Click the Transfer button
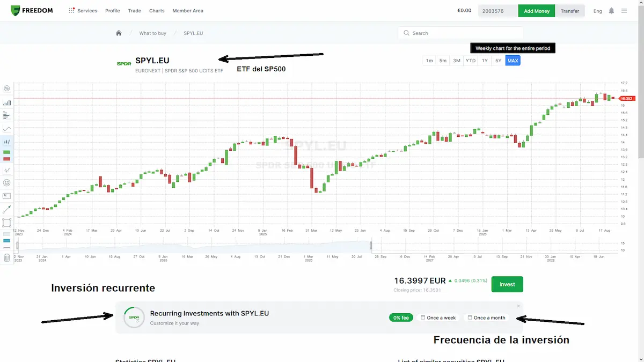 click(x=570, y=11)
